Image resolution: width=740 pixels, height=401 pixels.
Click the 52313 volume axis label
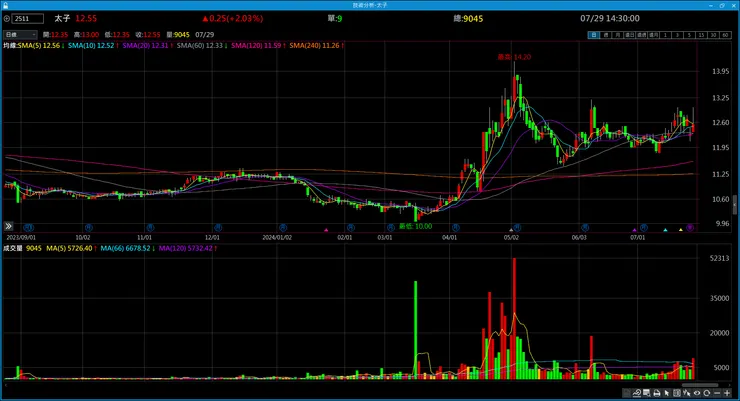pyautogui.click(x=719, y=259)
